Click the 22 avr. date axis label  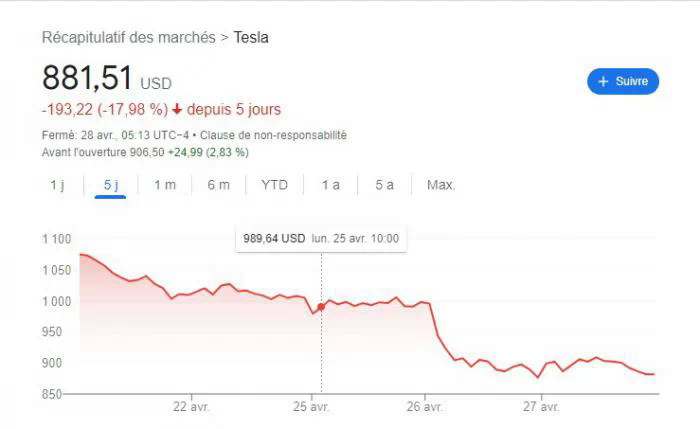[191, 408]
